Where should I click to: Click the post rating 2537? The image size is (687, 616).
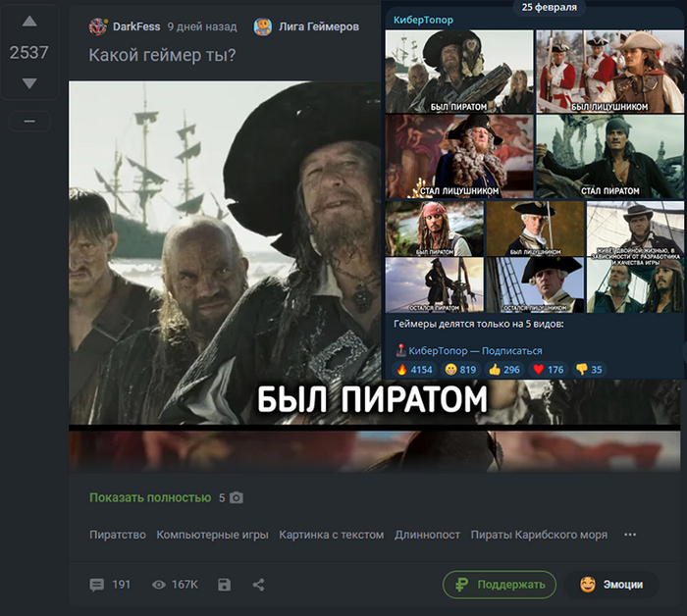coord(28,53)
